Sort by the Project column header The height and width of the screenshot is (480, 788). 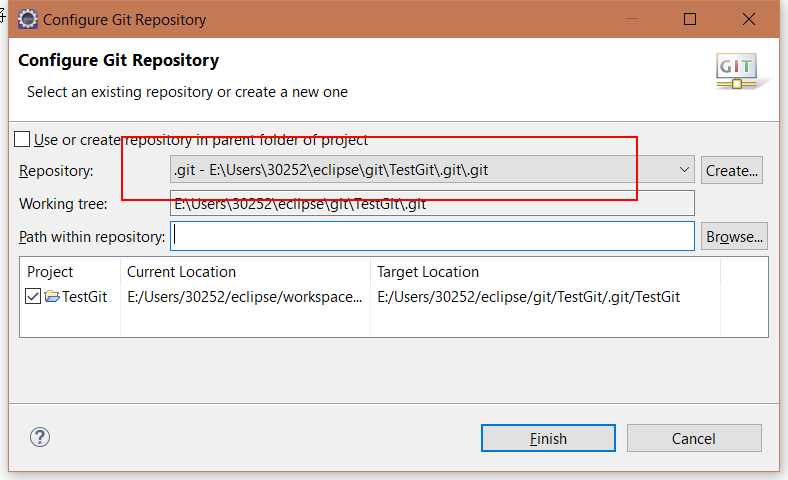coord(50,272)
